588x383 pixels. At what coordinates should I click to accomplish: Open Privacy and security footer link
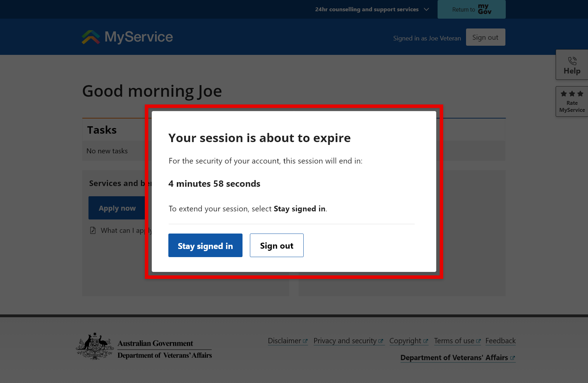tap(348, 341)
